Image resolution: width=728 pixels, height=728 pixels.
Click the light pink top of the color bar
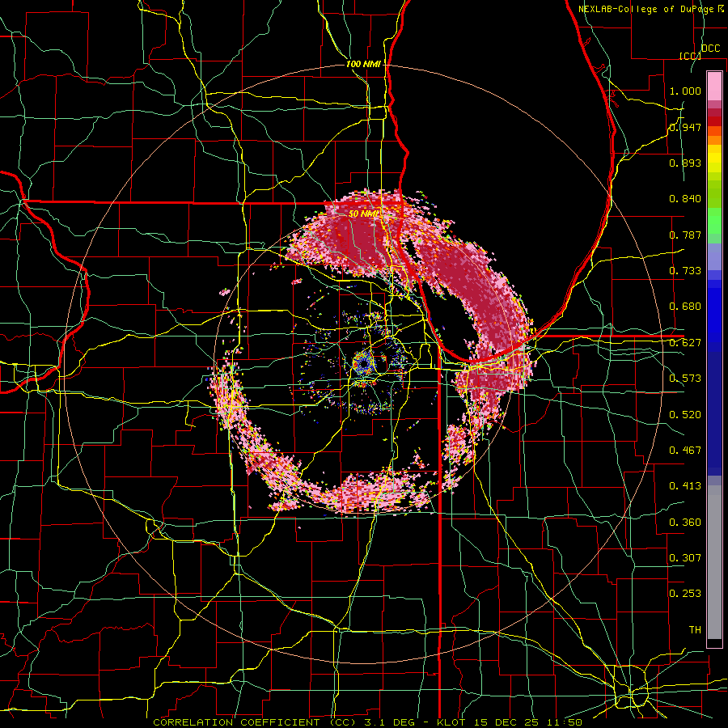tap(714, 86)
